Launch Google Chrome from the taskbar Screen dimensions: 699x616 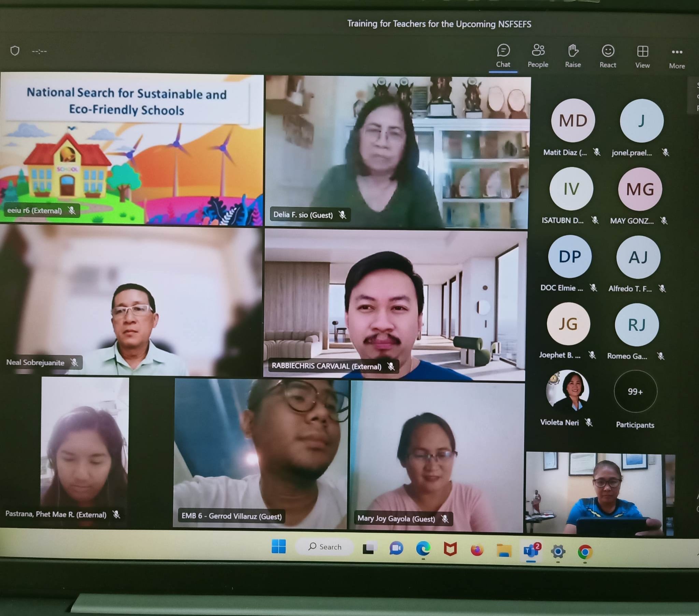[585, 552]
